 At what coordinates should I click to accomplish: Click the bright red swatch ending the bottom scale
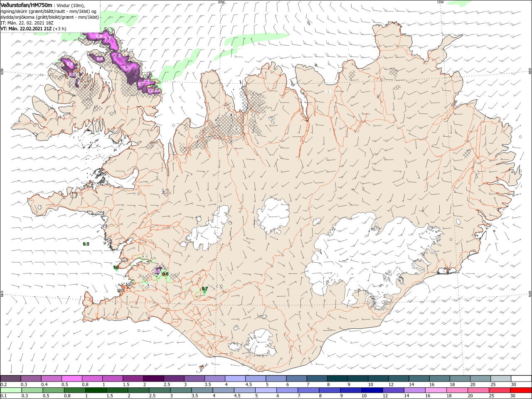tap(522, 390)
